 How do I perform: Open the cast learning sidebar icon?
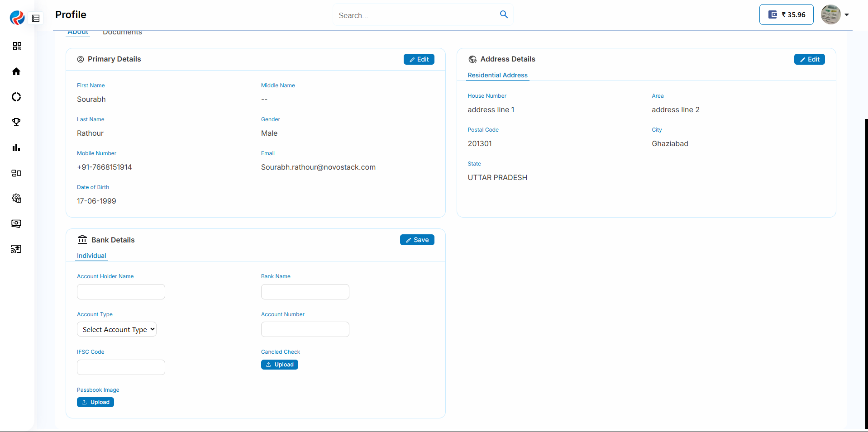tap(17, 249)
